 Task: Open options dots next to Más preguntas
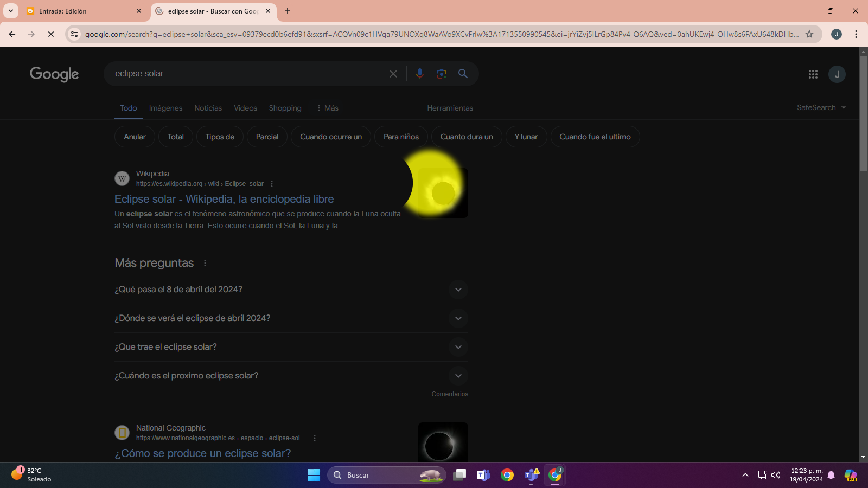point(205,263)
